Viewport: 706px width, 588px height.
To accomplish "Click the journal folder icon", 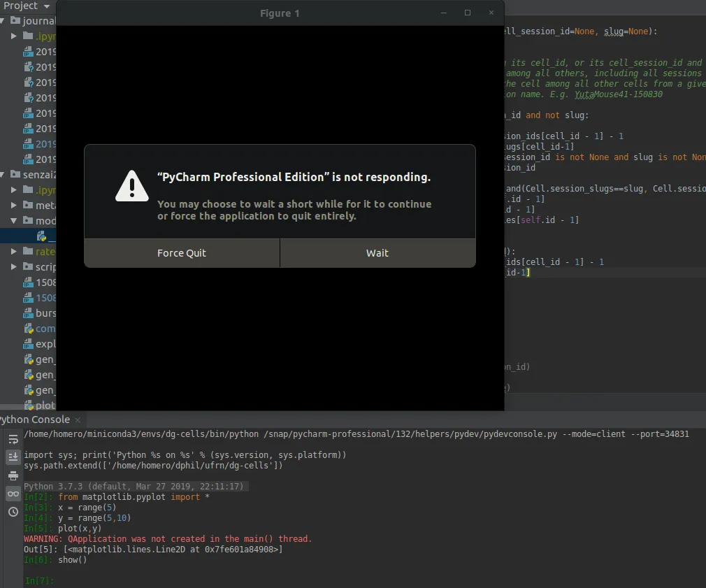I will point(15,20).
